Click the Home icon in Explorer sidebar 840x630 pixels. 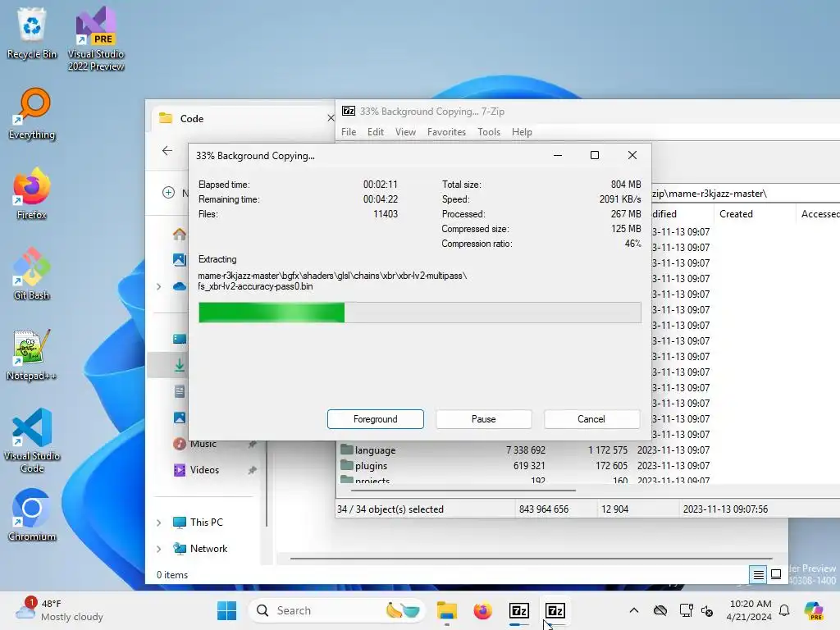(180, 234)
